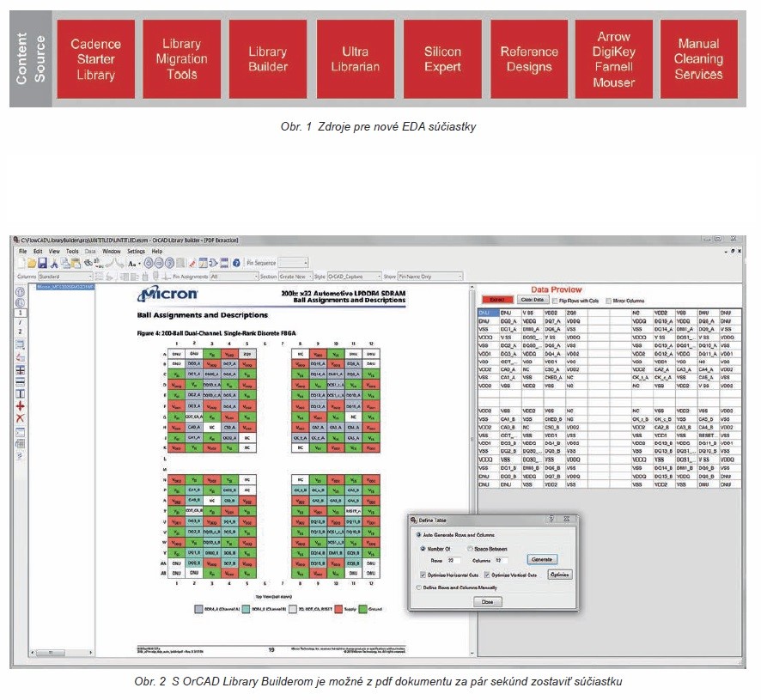Click the vertical column cut sidebar icon
Image resolution: width=761 pixels, height=700 pixels.
coord(20,393)
